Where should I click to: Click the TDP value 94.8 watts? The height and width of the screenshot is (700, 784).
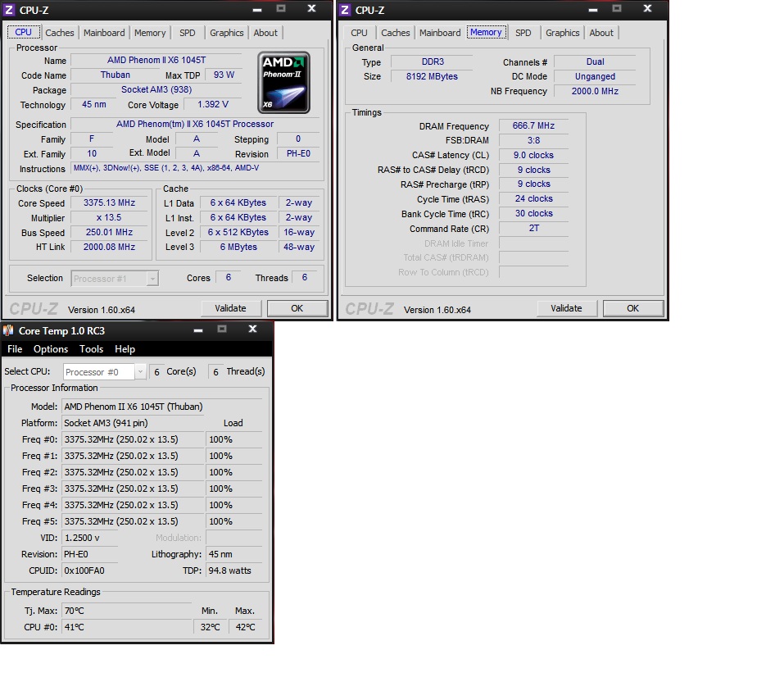(234, 570)
